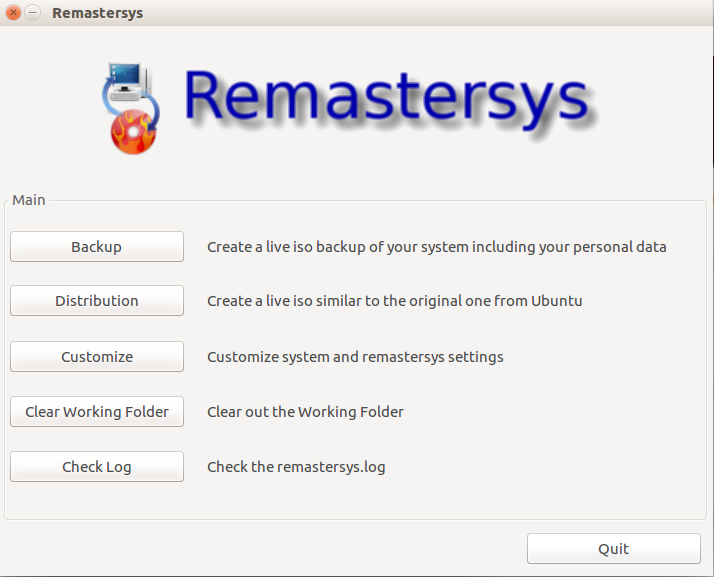Image resolution: width=714 pixels, height=577 pixels.
Task: Open the Check Log button
Action: coord(97,467)
